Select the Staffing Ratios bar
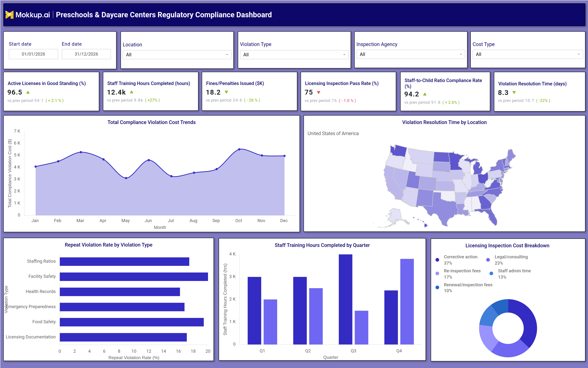Viewport: 588px width, 368px height. point(124,262)
